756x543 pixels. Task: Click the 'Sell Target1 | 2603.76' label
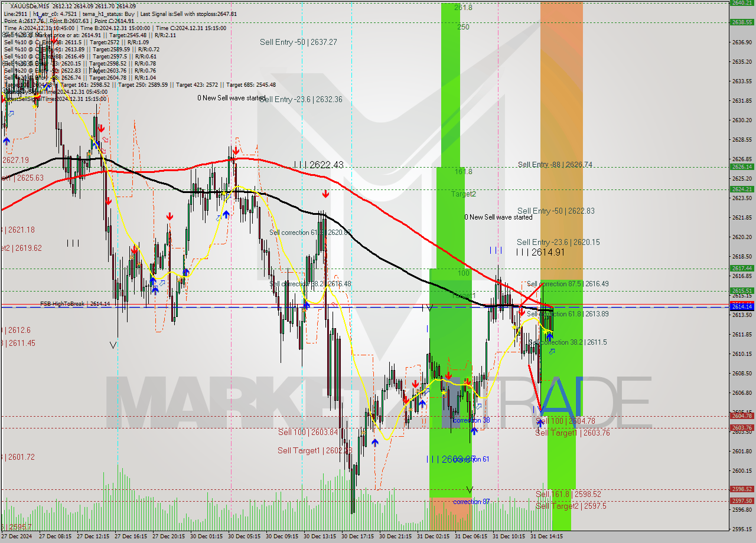(572, 433)
